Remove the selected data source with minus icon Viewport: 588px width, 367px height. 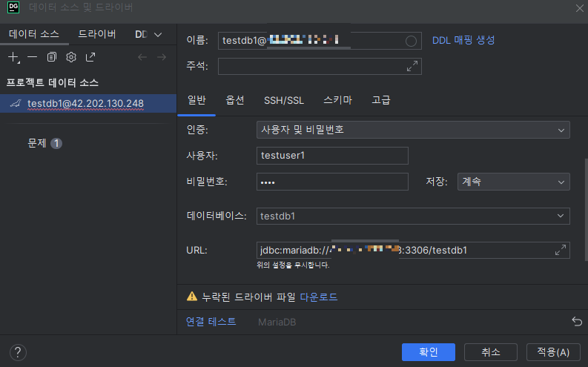[32, 57]
